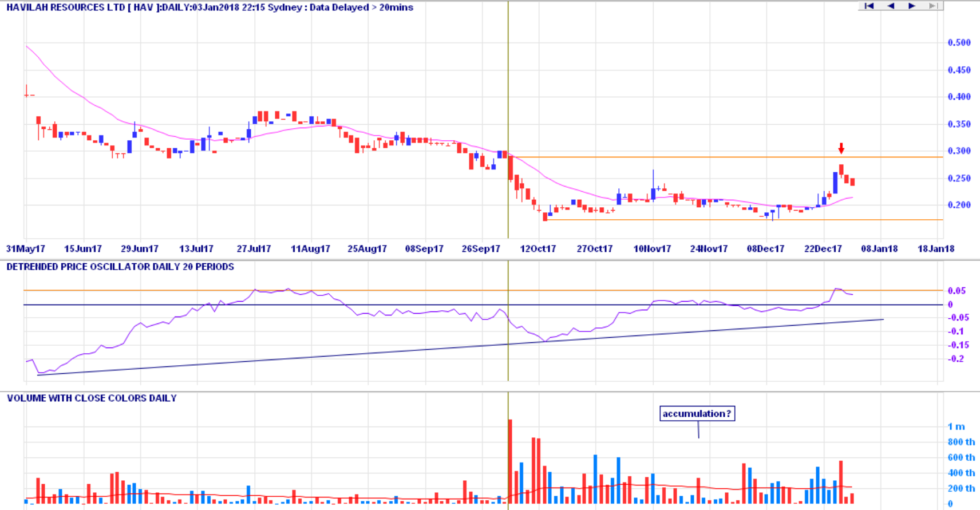The image size is (980, 510).
Task: Click the 29Jun17 date label
Action: [x=140, y=249]
